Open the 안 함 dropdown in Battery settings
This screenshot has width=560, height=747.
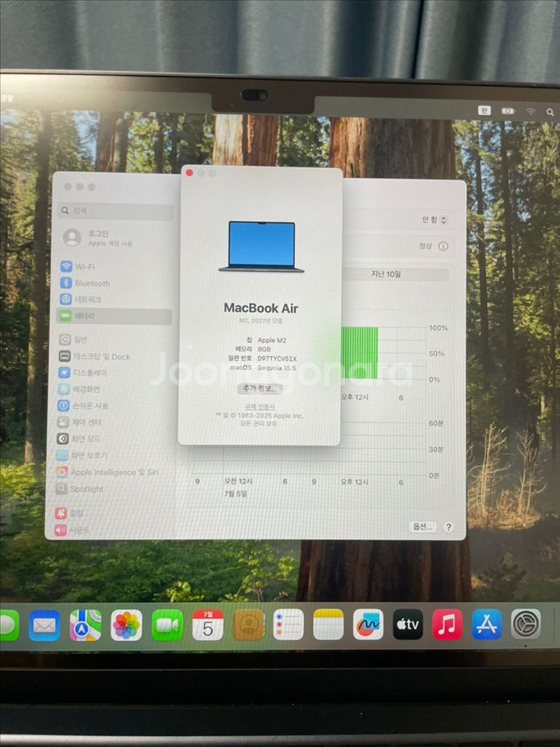tap(435, 220)
